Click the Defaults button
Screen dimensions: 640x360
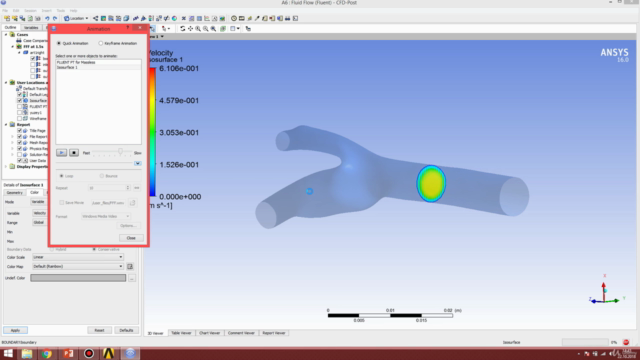(127, 330)
